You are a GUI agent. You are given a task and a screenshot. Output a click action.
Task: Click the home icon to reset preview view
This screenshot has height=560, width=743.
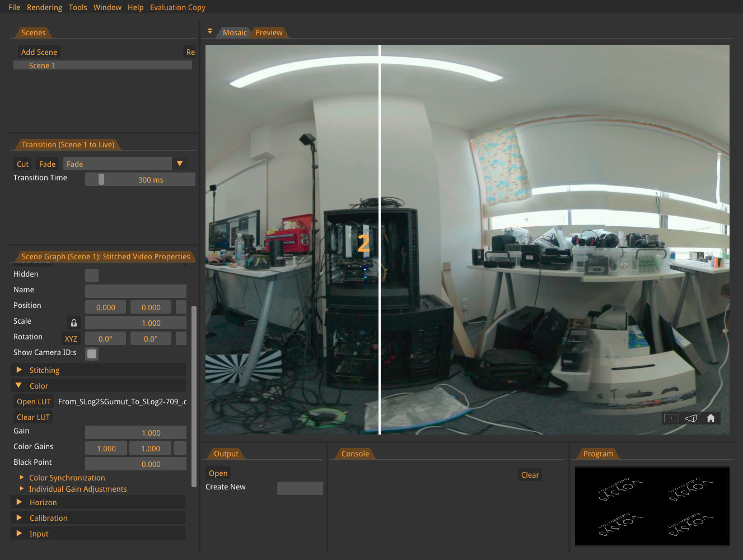tap(710, 418)
